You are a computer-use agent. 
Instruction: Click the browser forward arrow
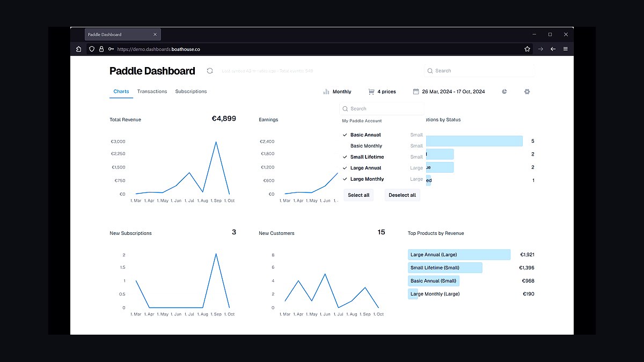point(540,49)
